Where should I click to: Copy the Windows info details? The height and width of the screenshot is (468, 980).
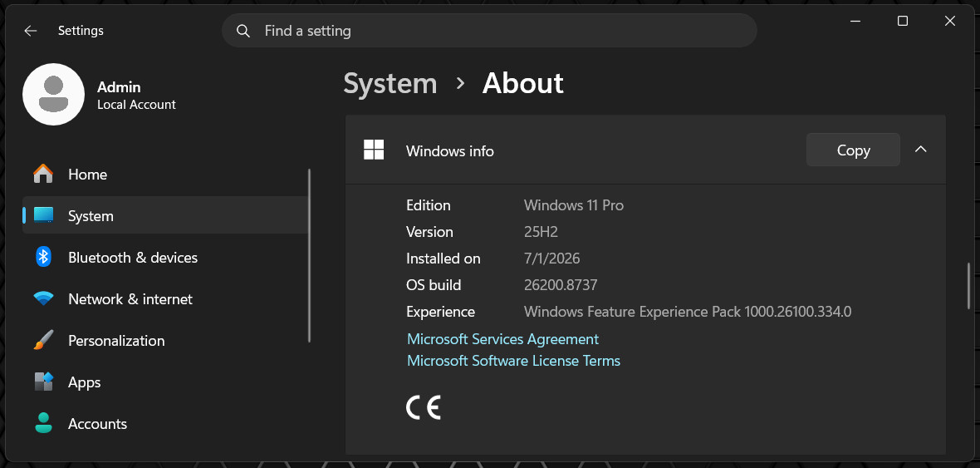coord(853,150)
